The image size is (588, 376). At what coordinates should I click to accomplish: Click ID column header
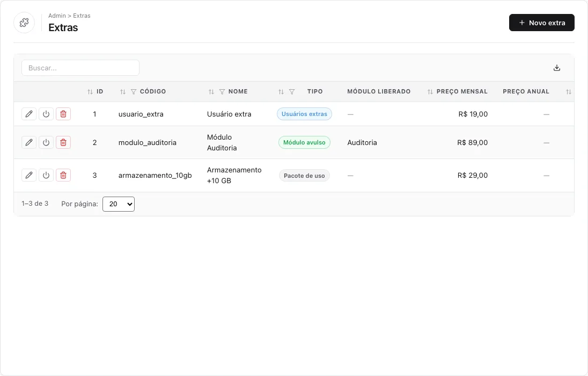pos(100,91)
